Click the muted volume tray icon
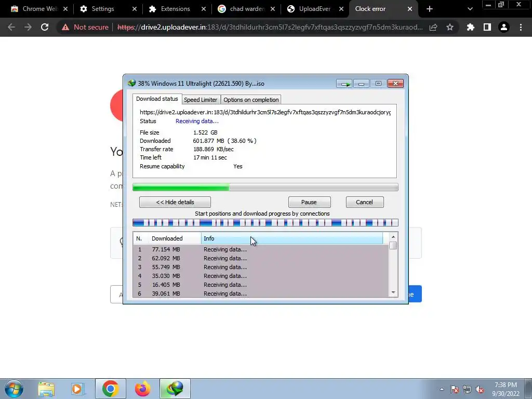Image resolution: width=532 pixels, height=399 pixels. [x=480, y=390]
